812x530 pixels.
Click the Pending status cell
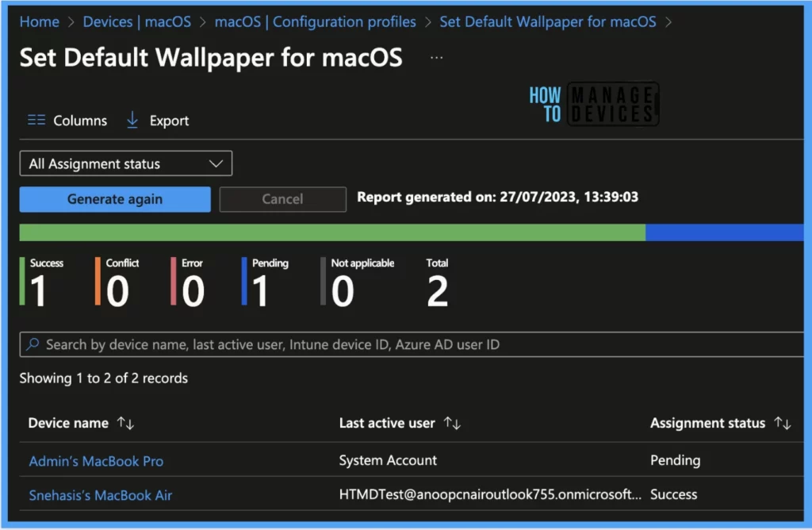pos(676,461)
